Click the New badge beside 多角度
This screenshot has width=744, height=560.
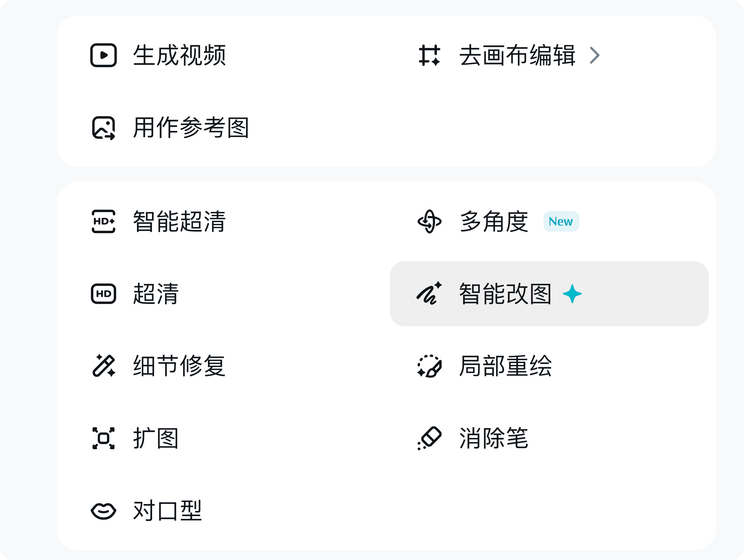point(561,221)
